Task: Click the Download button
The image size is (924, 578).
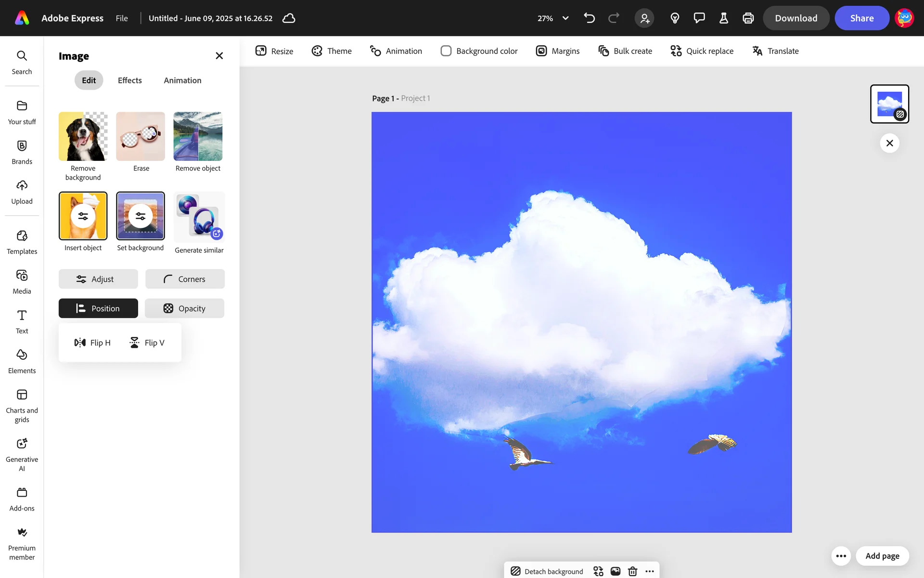Action: pyautogui.click(x=796, y=18)
